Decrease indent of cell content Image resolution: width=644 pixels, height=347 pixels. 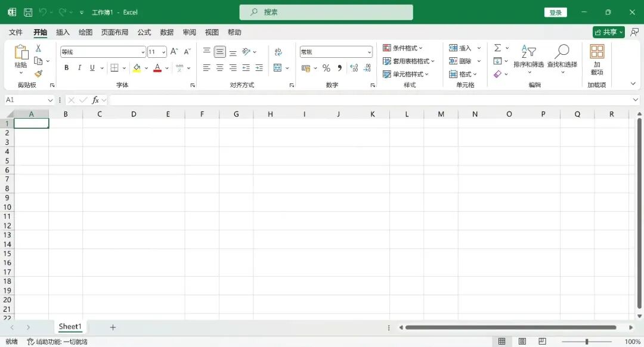click(x=246, y=68)
